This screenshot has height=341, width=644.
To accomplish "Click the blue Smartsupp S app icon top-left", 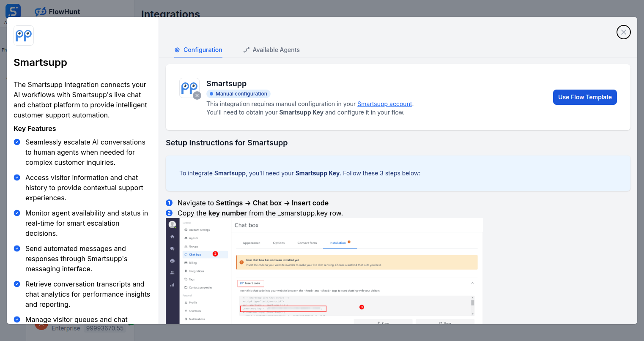I will pyautogui.click(x=12, y=11).
